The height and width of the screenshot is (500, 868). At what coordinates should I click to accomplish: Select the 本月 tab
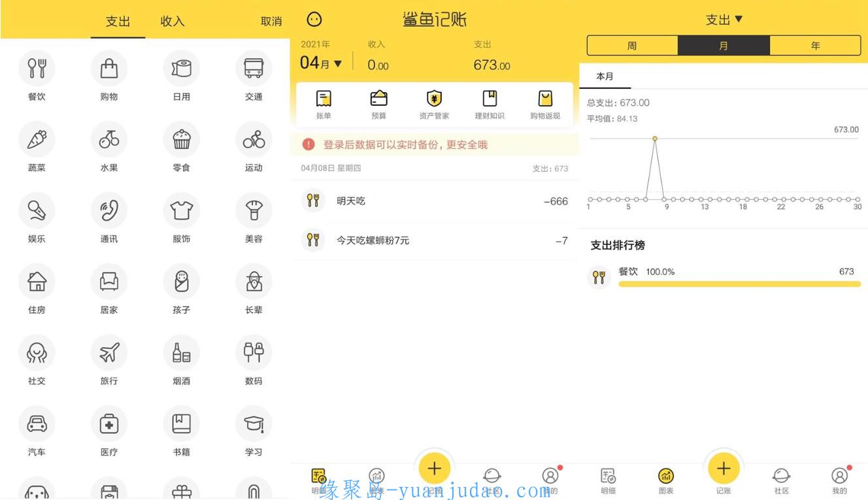[605, 76]
